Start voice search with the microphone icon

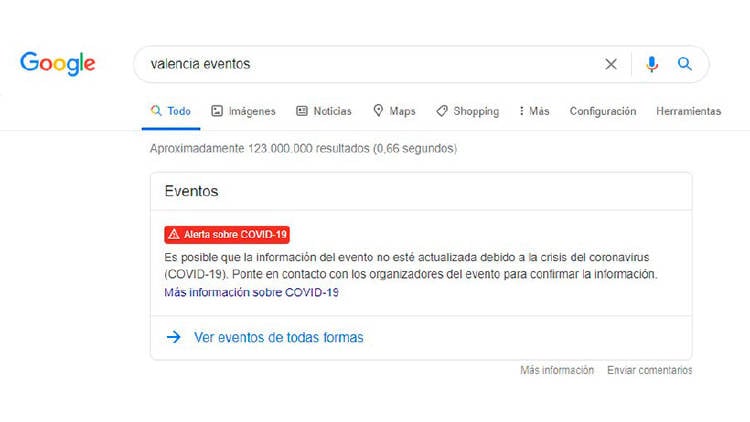[x=651, y=64]
